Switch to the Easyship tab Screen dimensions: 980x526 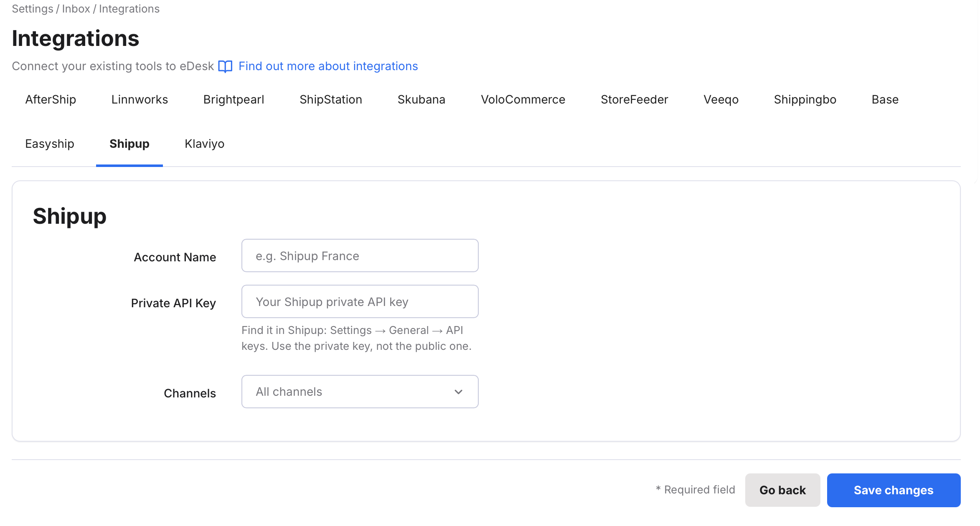pos(50,144)
